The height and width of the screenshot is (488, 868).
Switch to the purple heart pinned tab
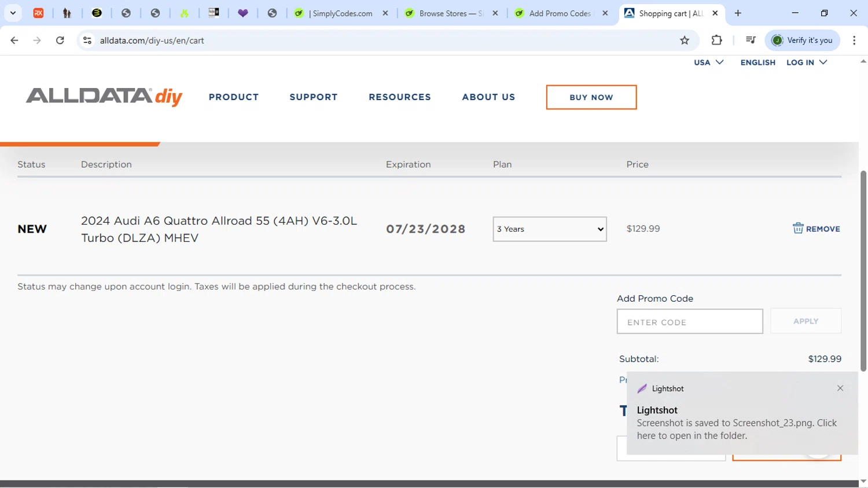(243, 13)
